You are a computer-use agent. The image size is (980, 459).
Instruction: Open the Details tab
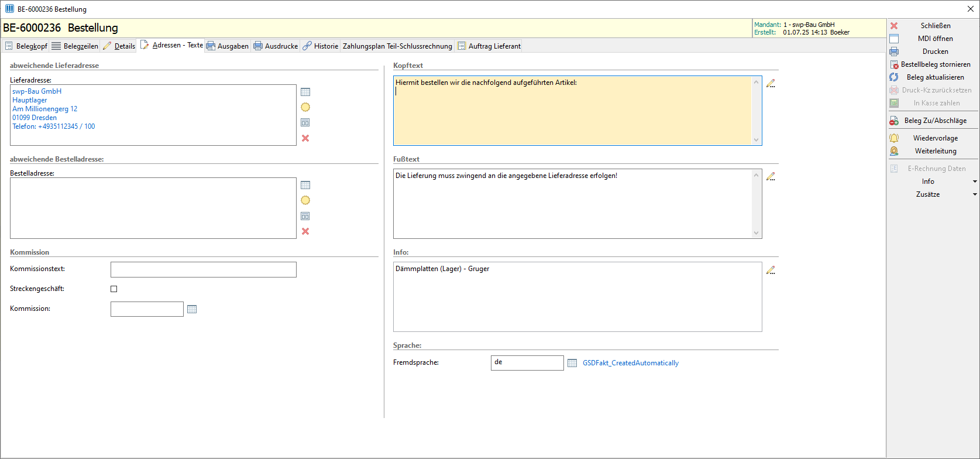(x=119, y=46)
